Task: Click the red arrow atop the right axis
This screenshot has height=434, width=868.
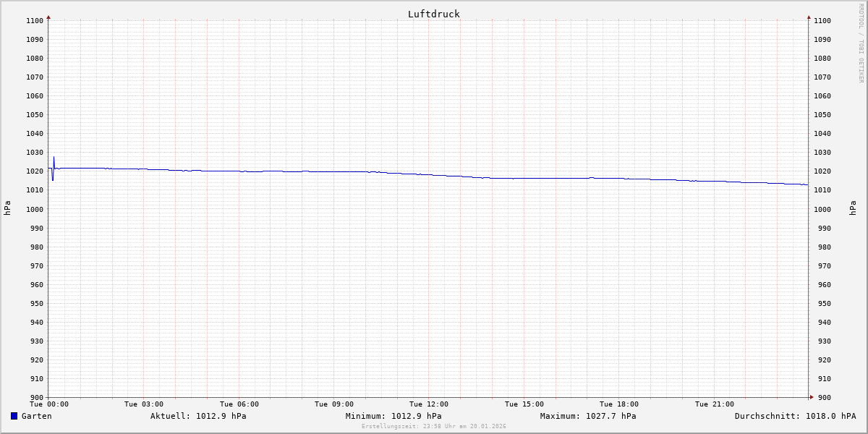Action: point(809,17)
